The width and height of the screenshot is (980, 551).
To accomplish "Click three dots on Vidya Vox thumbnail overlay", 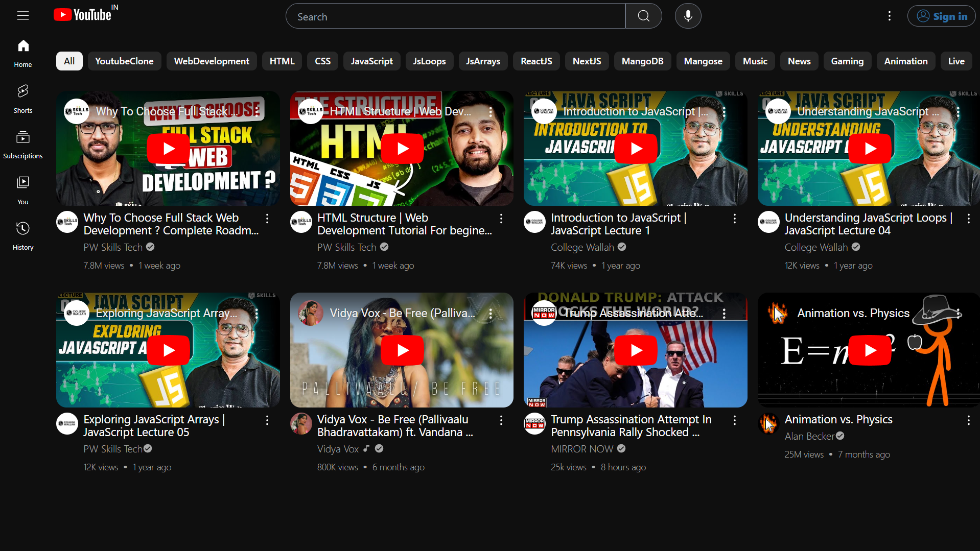I will tap(491, 314).
